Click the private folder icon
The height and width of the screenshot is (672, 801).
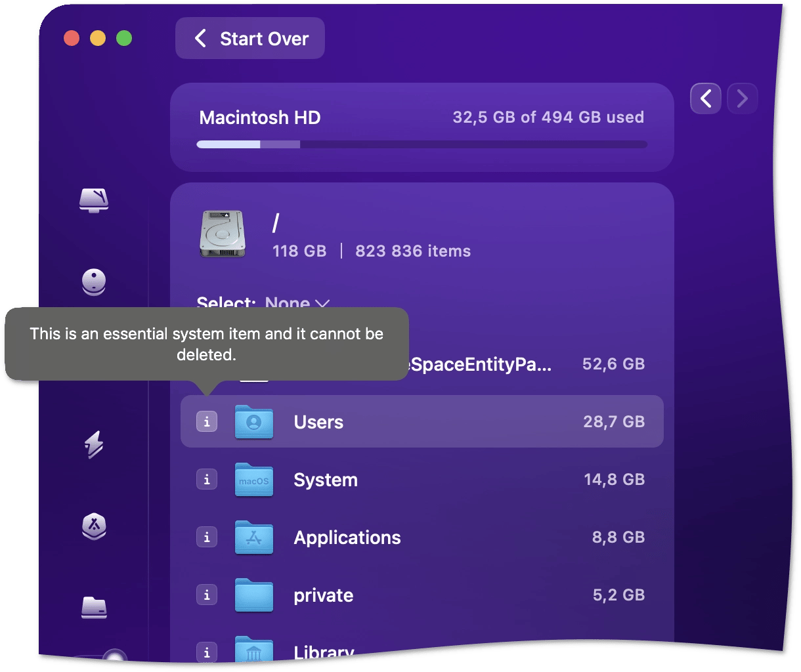tap(254, 595)
